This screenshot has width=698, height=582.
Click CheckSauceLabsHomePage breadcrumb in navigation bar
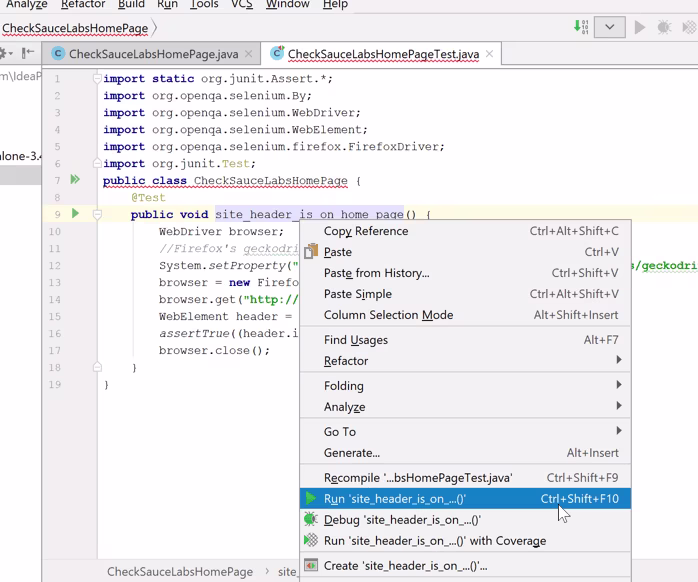point(75,28)
